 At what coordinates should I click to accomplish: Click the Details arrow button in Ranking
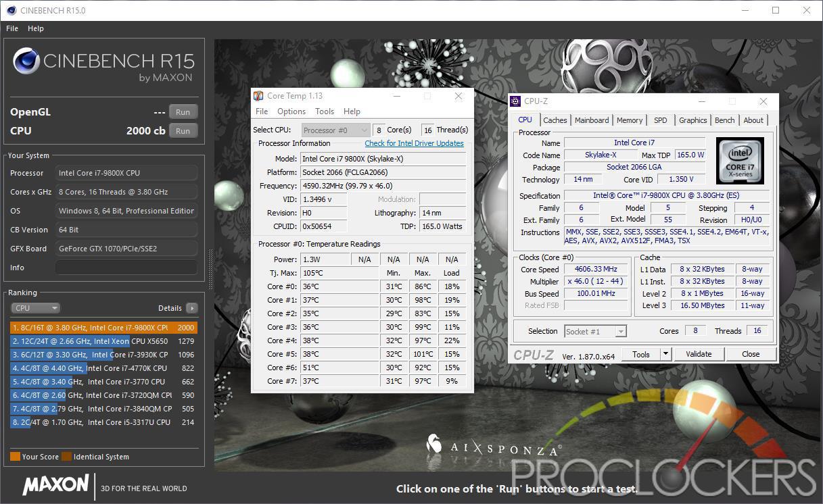tap(192, 308)
